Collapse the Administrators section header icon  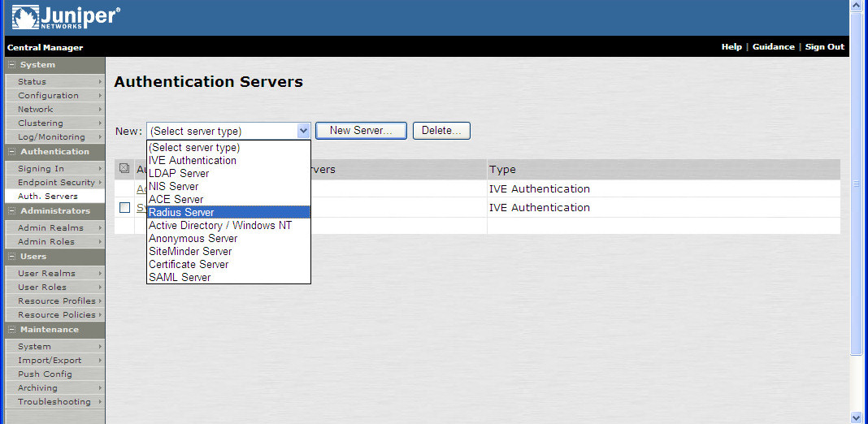11,211
